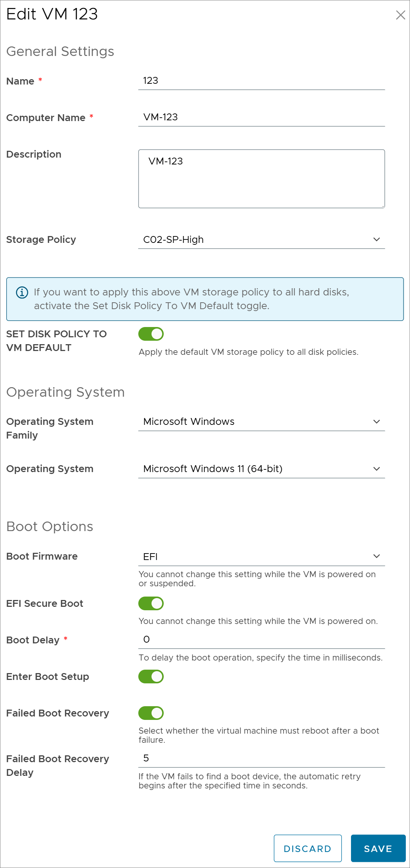Disable the EFI Secure Boot toggle

pyautogui.click(x=151, y=603)
